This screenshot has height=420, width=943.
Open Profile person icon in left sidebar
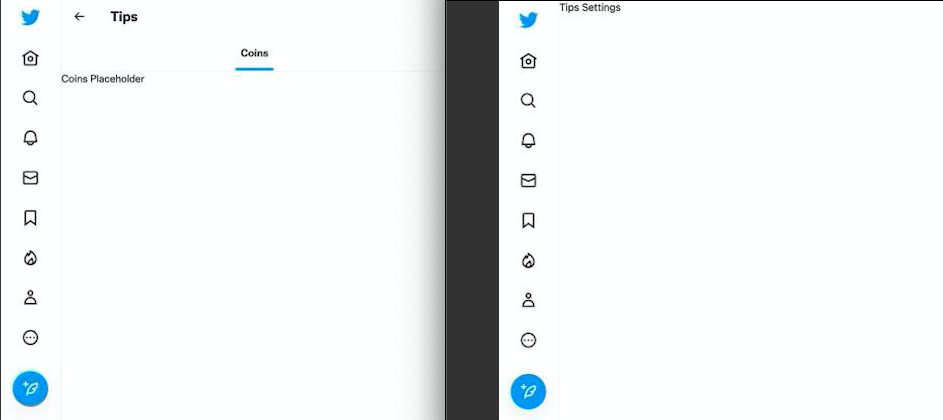(x=30, y=297)
